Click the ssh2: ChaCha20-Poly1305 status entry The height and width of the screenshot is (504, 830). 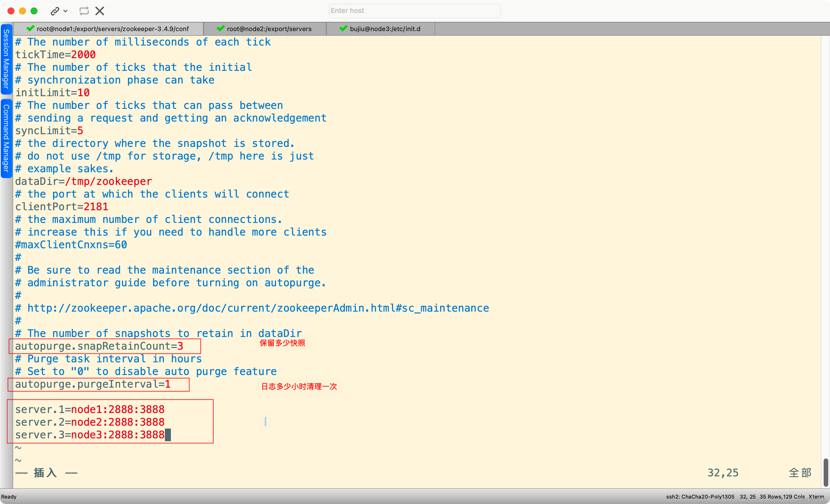pos(700,497)
